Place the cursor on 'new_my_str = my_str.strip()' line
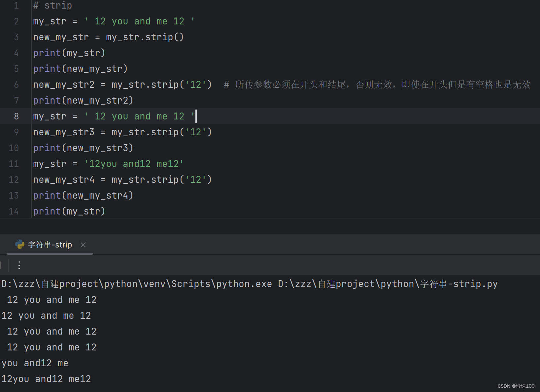The height and width of the screenshot is (392, 540). (x=108, y=37)
